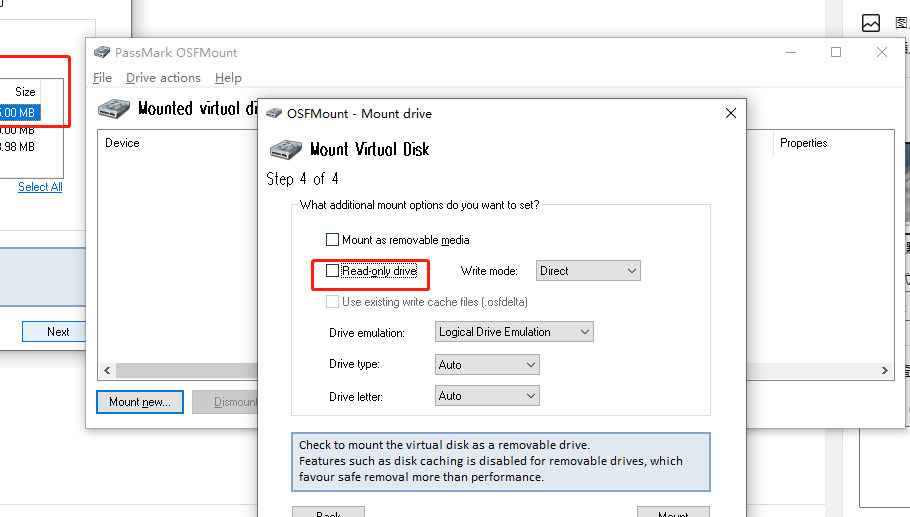The height and width of the screenshot is (517, 910).
Task: Click the Mounted virtual disks drive icon
Action: 114,109
